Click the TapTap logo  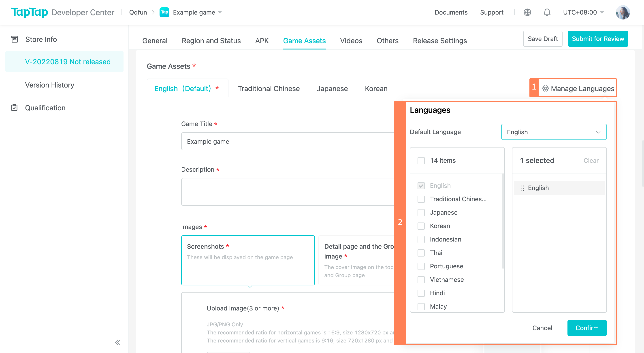pyautogui.click(x=29, y=12)
